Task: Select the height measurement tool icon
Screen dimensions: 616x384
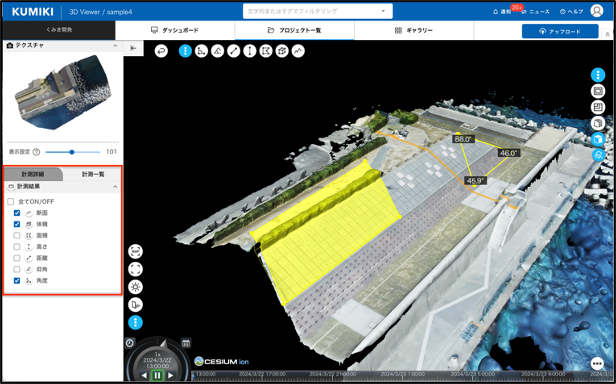Action: (x=249, y=51)
